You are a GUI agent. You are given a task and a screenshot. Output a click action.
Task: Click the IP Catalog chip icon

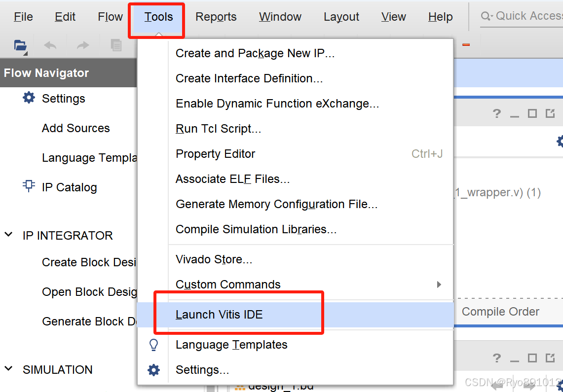[29, 186]
